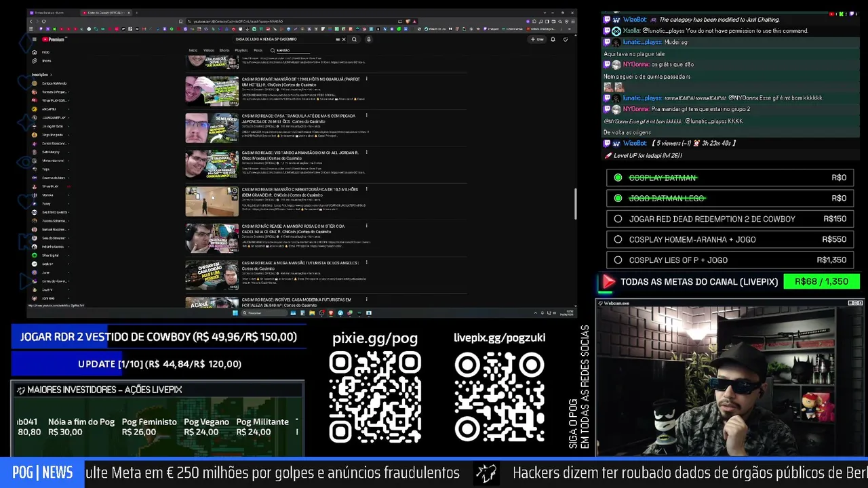The height and width of the screenshot is (488, 868).
Task: Click the YouTube page vertical scrollbar
Action: [575, 203]
